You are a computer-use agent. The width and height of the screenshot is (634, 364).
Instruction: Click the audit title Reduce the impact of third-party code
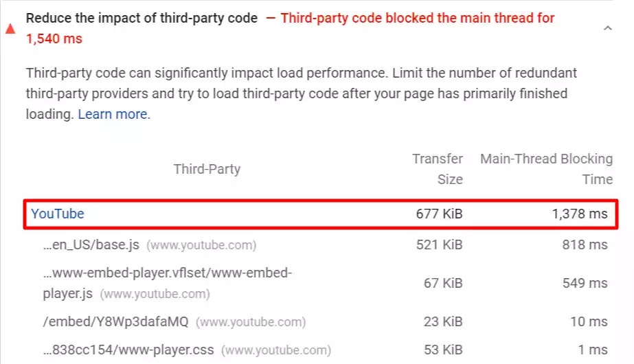click(x=141, y=18)
